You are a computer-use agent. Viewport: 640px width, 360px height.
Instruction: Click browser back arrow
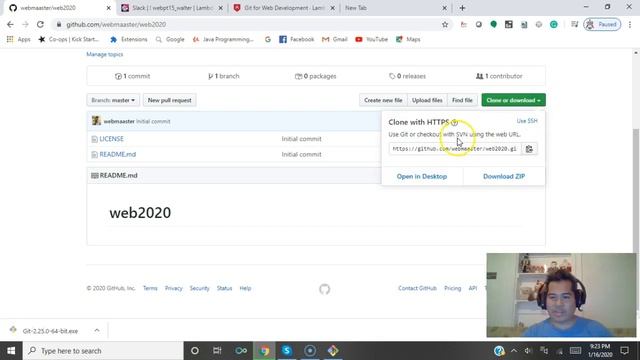(x=10, y=24)
